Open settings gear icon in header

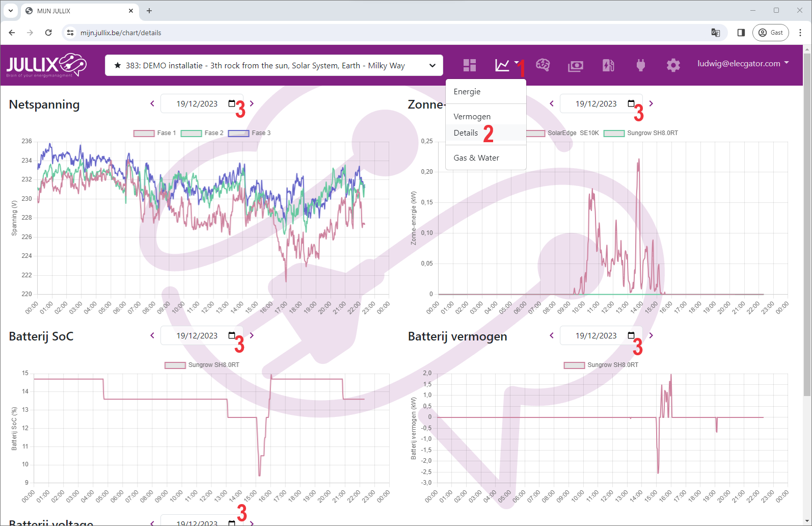(673, 65)
